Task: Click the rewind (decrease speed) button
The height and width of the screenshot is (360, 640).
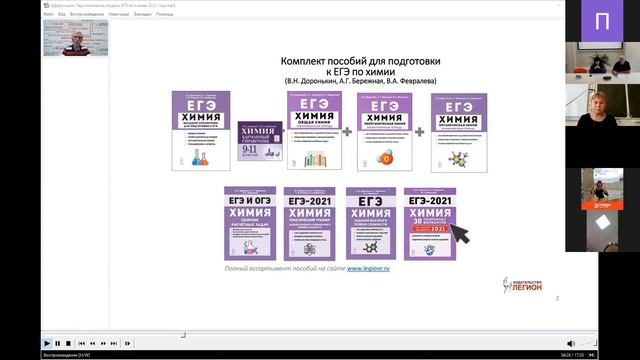Action: point(93,343)
